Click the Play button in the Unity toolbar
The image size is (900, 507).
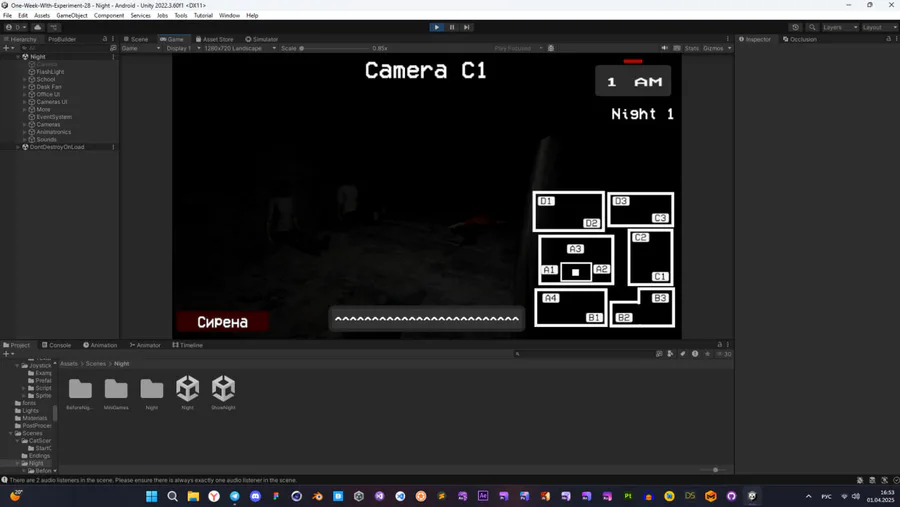[436, 27]
